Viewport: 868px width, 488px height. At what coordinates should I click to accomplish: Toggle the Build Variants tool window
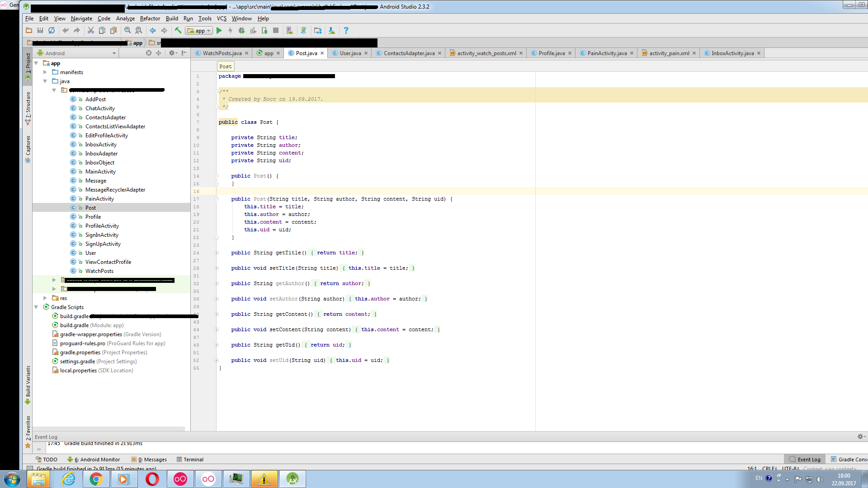pos(28,384)
